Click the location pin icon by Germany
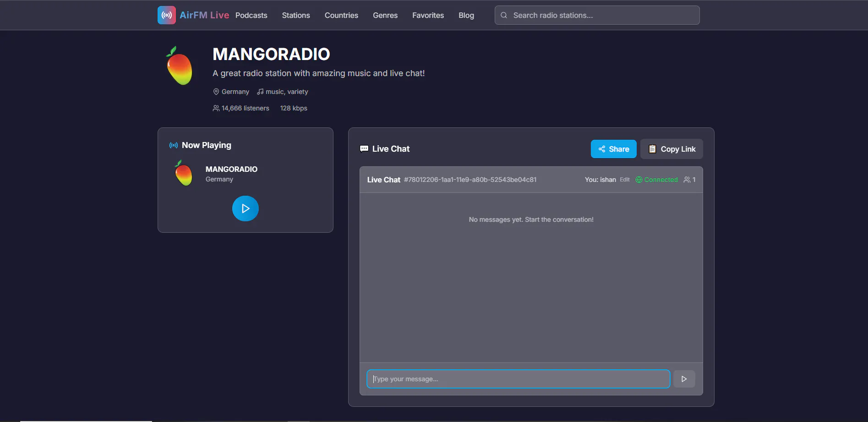 point(216,92)
